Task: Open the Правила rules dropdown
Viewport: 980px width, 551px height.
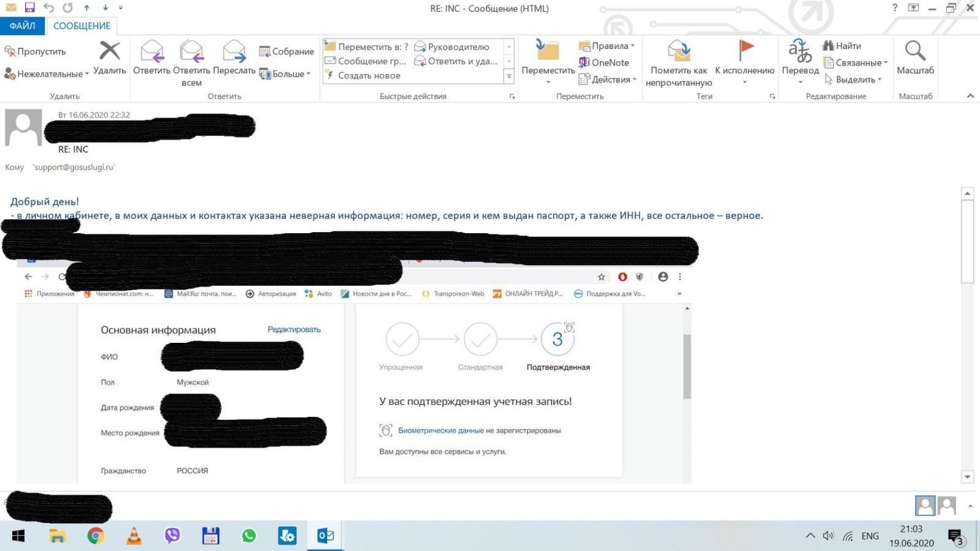Action: pos(606,46)
